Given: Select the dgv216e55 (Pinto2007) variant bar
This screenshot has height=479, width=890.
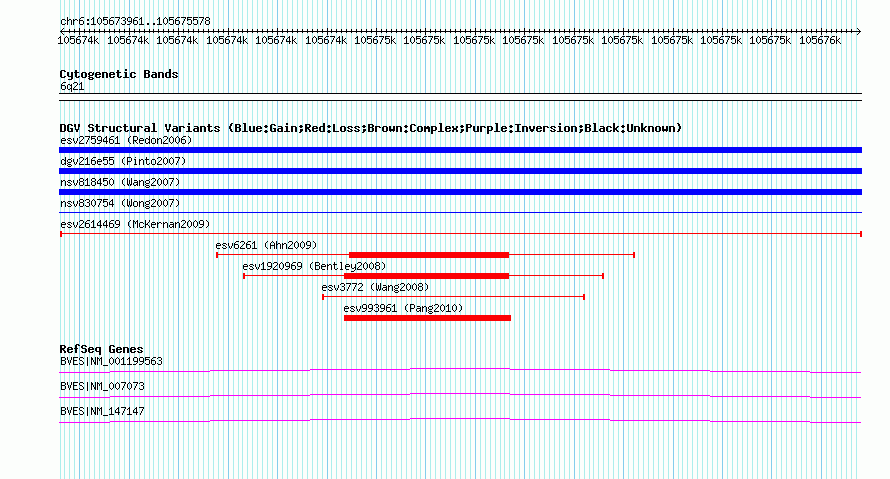Looking at the screenshot, I should (460, 171).
